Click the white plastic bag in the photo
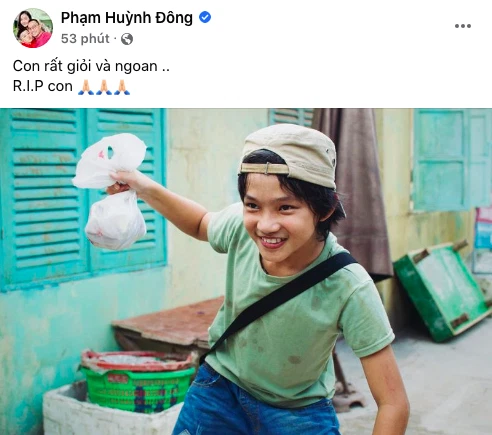The image size is (492, 435). tap(110, 192)
